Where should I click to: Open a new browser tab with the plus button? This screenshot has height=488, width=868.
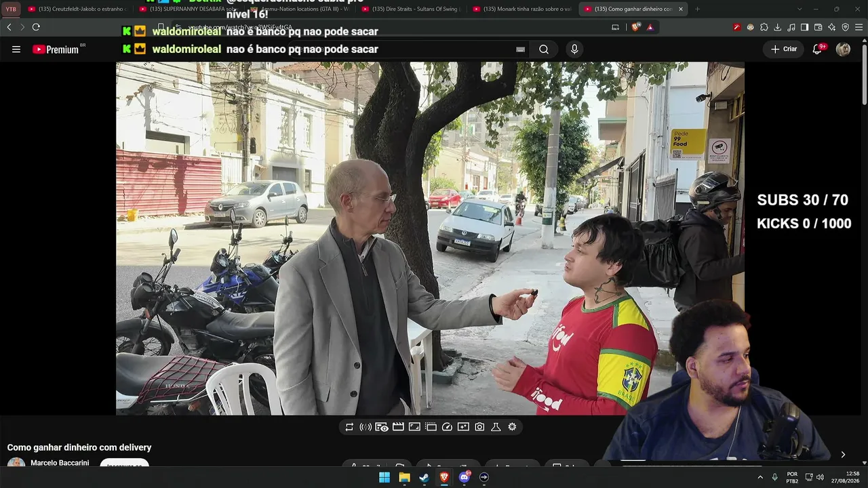pyautogui.click(x=698, y=9)
